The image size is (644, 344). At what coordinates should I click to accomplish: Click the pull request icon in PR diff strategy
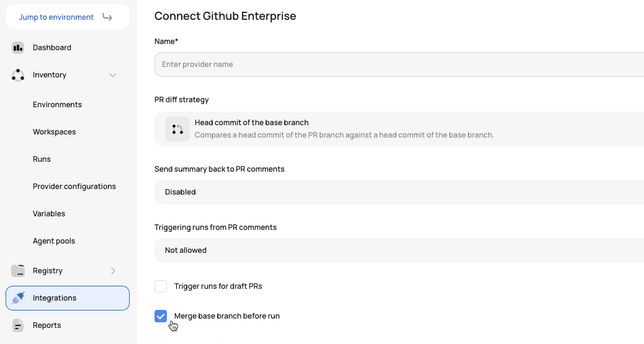coord(177,129)
